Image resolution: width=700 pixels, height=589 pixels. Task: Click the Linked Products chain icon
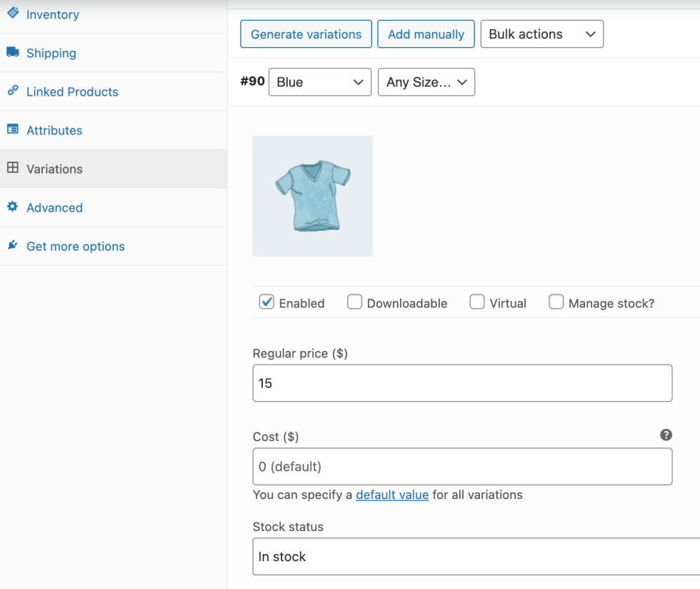13,91
